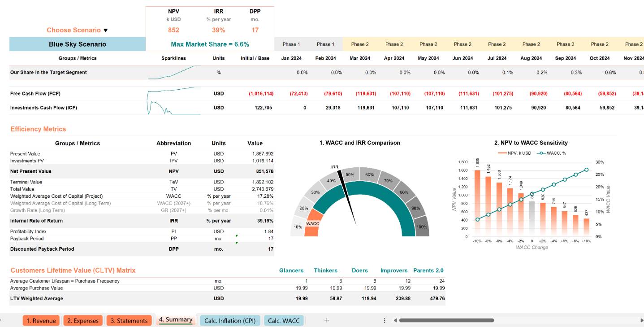Click the WACC and IRR Comparison chart title
The image size is (644, 327).
click(360, 143)
